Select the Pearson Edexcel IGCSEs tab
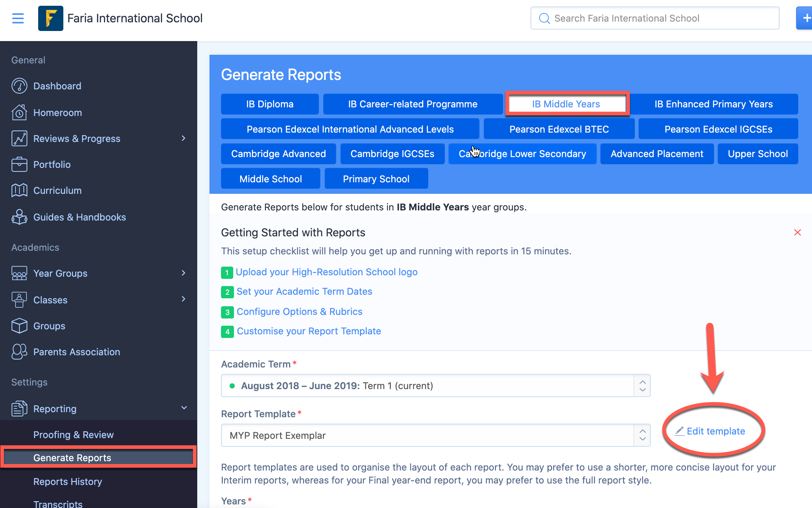Screen dimensions: 812x508 coord(718,129)
